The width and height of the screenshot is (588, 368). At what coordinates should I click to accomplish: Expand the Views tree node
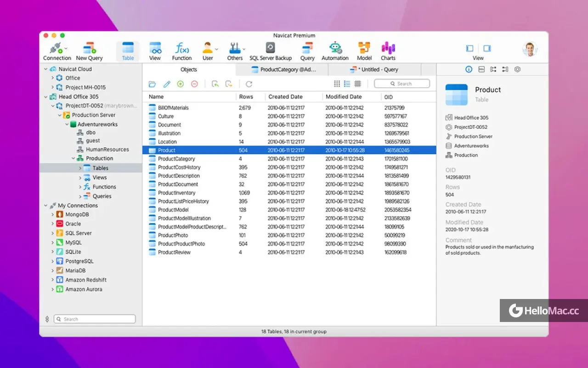tap(80, 178)
